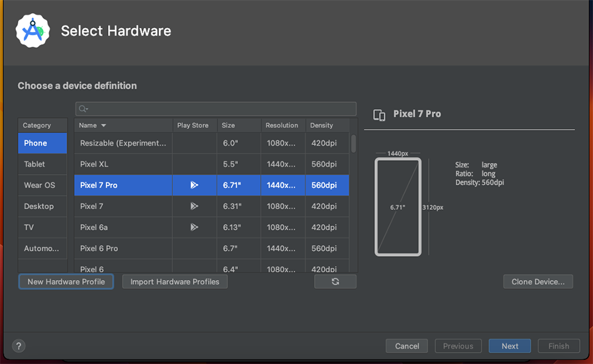
Task: Click the Density column header
Action: click(x=327, y=125)
